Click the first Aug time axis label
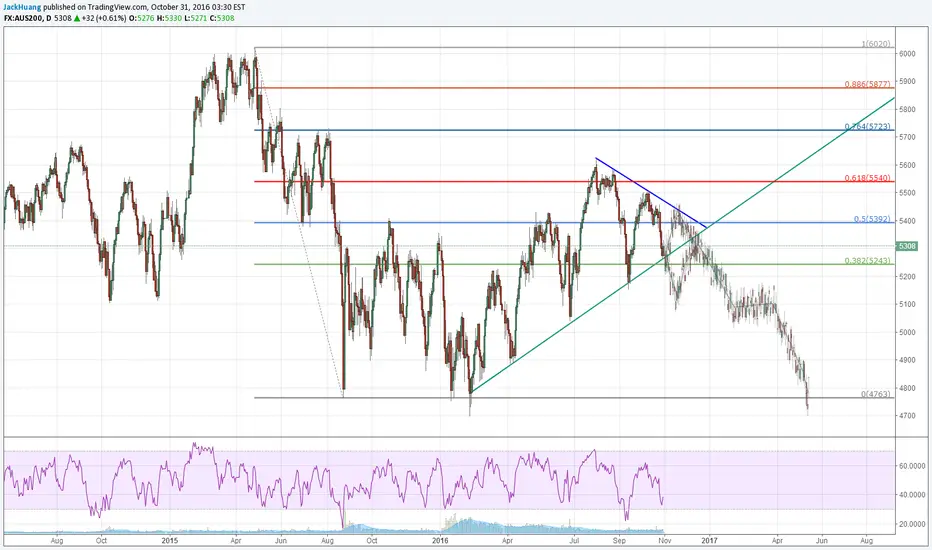 click(x=57, y=541)
